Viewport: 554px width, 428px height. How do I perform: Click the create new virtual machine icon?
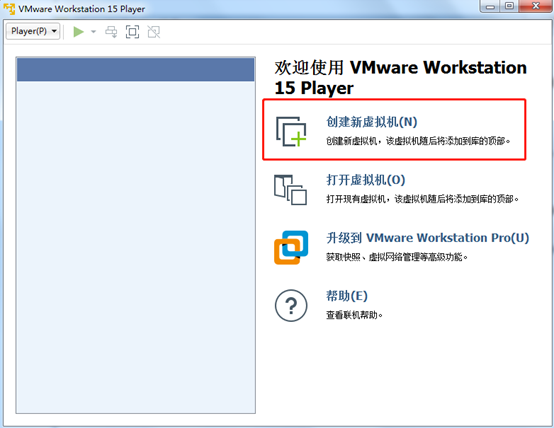(x=291, y=131)
